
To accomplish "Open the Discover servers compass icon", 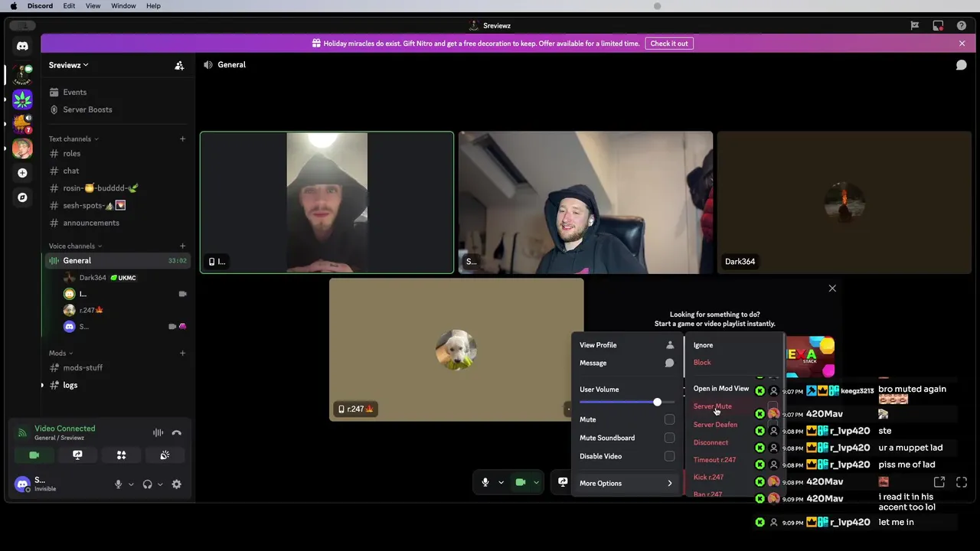I will [22, 197].
